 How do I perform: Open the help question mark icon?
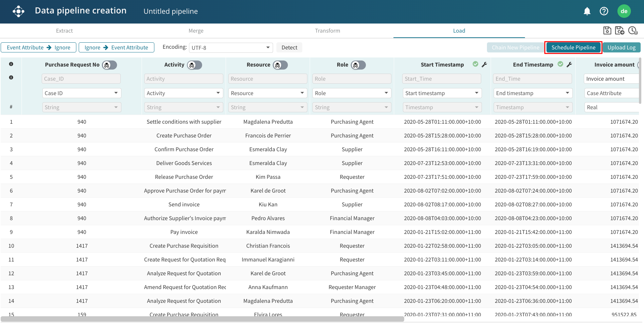click(x=604, y=11)
